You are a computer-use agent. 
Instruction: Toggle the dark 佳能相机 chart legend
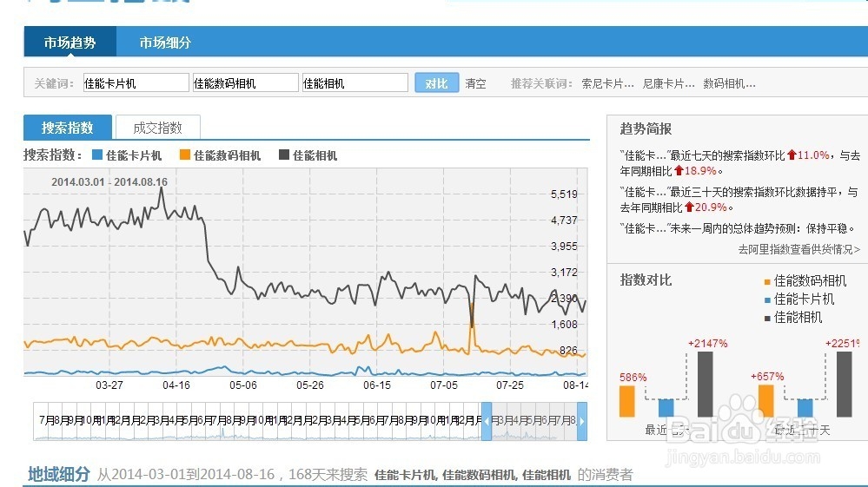pos(308,155)
